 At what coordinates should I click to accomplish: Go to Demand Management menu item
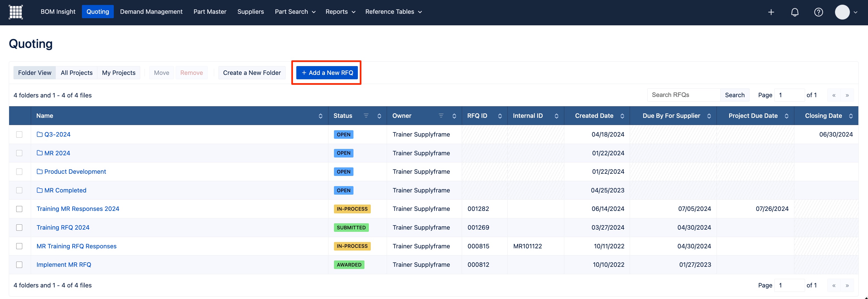click(151, 12)
